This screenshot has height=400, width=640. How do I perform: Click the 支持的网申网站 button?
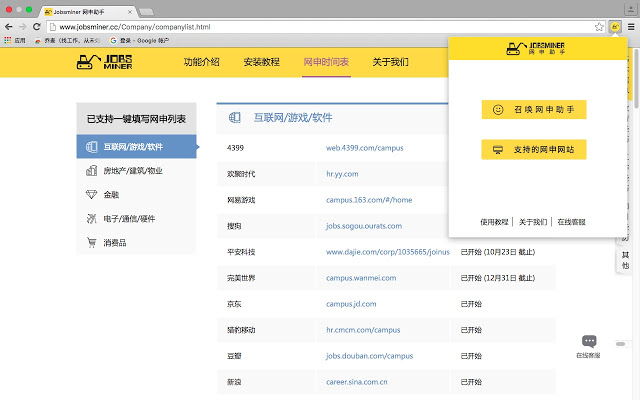click(534, 149)
